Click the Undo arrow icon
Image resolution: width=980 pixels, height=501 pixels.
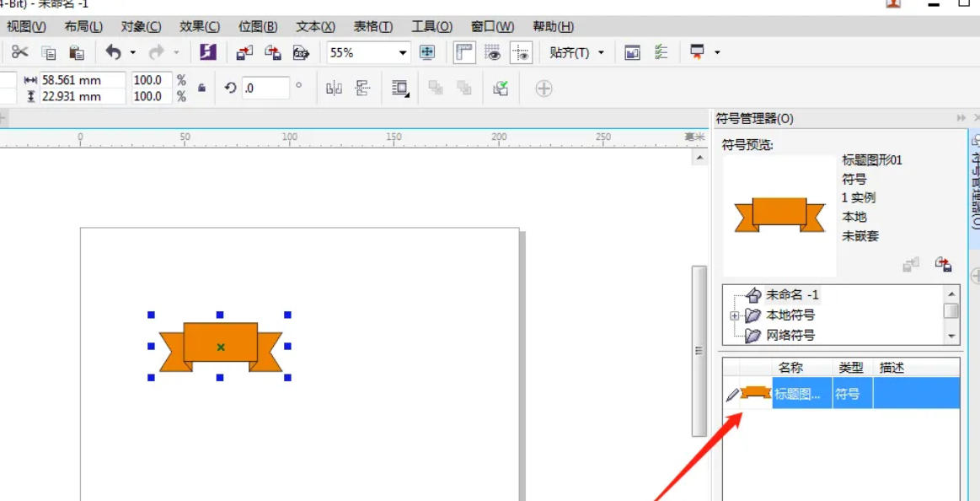114,52
